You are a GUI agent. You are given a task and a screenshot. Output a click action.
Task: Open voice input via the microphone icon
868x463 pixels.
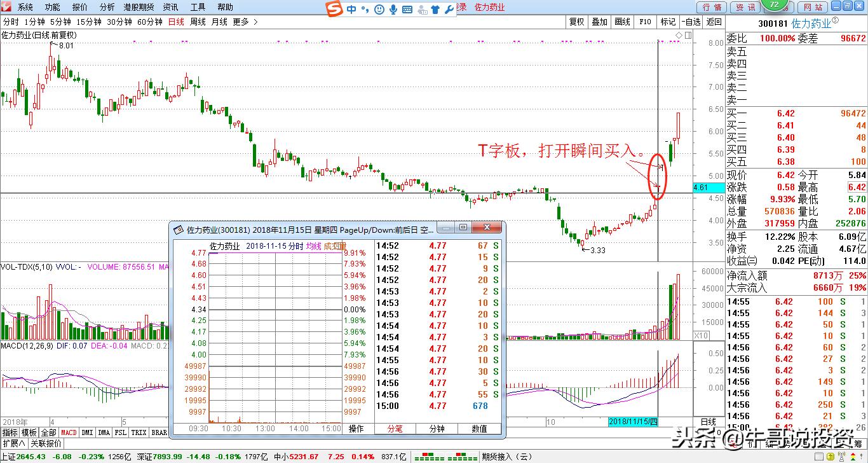[x=393, y=8]
